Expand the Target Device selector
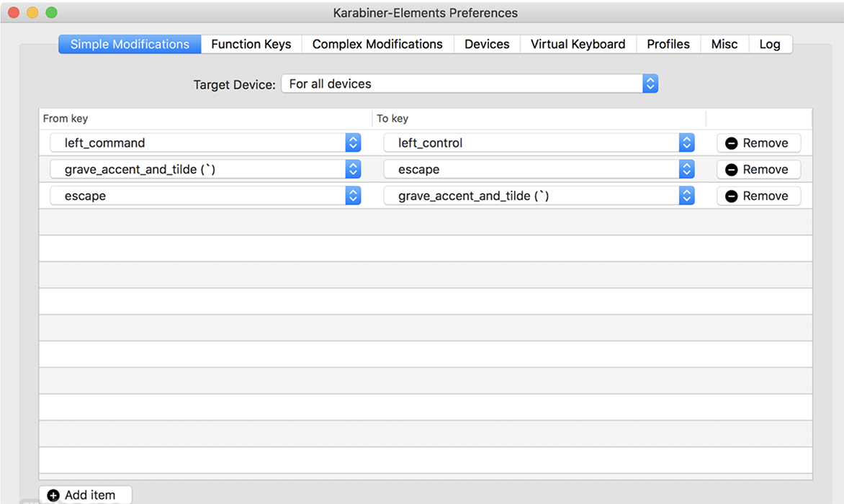 470,84
